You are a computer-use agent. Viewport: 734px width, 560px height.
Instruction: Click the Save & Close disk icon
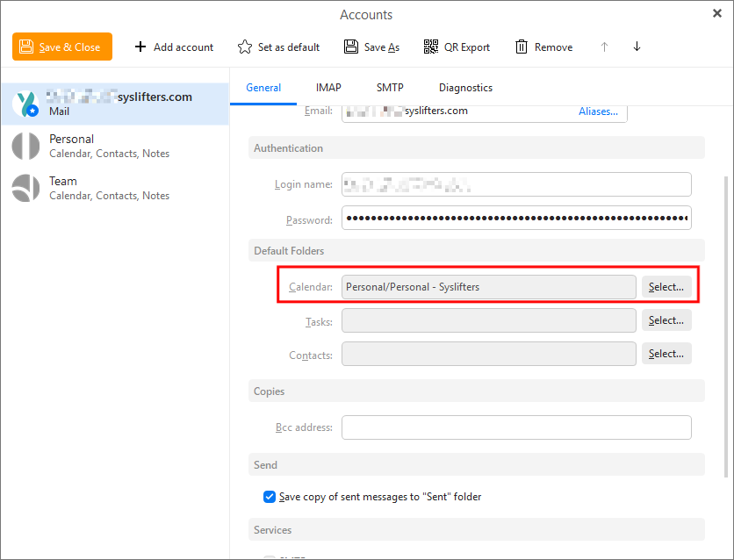[x=26, y=47]
